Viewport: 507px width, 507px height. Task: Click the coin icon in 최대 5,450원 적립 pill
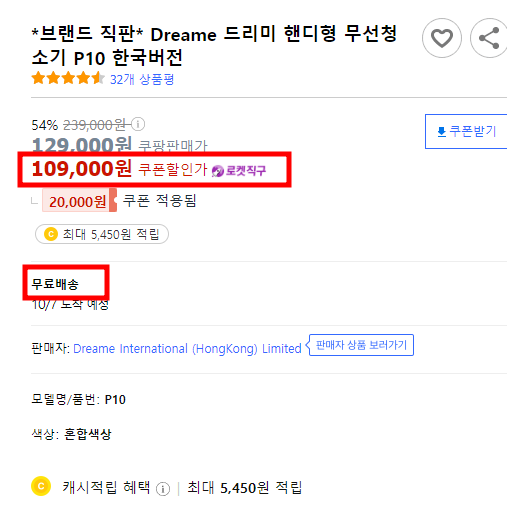pos(51,234)
